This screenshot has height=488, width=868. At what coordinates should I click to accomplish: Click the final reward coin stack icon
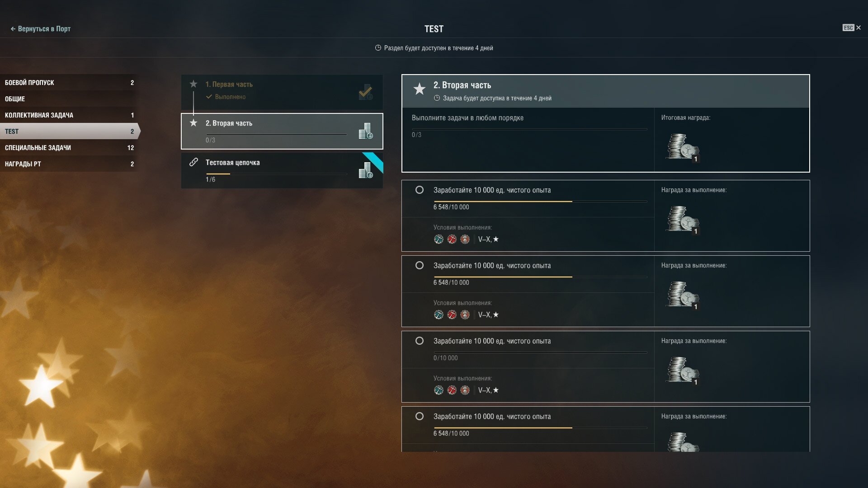pyautogui.click(x=682, y=147)
